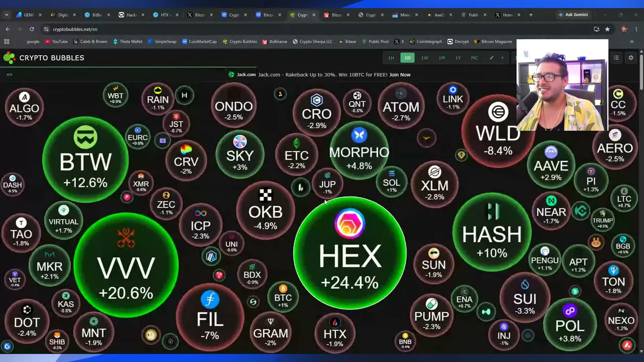Open a new browser tab
Image resolution: width=644 pixels, height=362 pixels.
tap(531, 15)
